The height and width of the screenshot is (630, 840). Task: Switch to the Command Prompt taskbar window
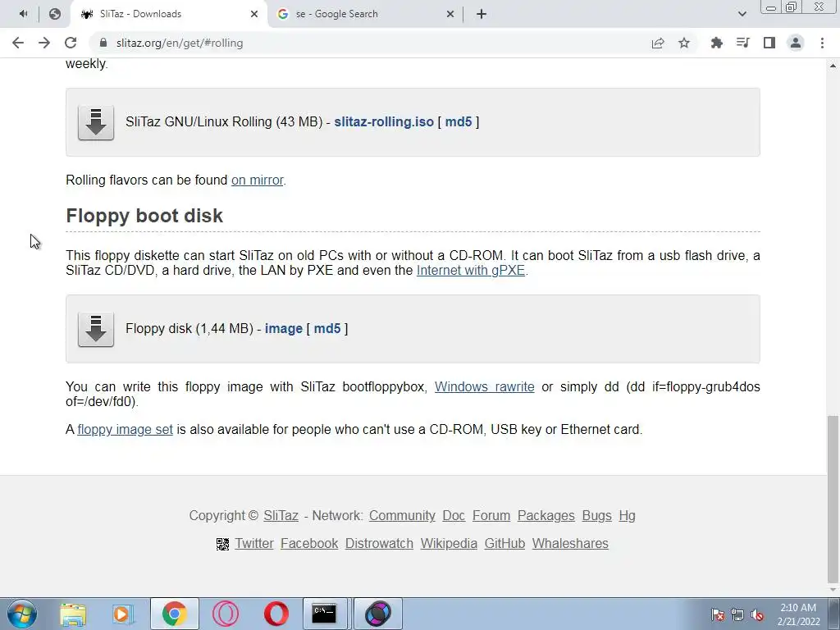[x=325, y=614]
